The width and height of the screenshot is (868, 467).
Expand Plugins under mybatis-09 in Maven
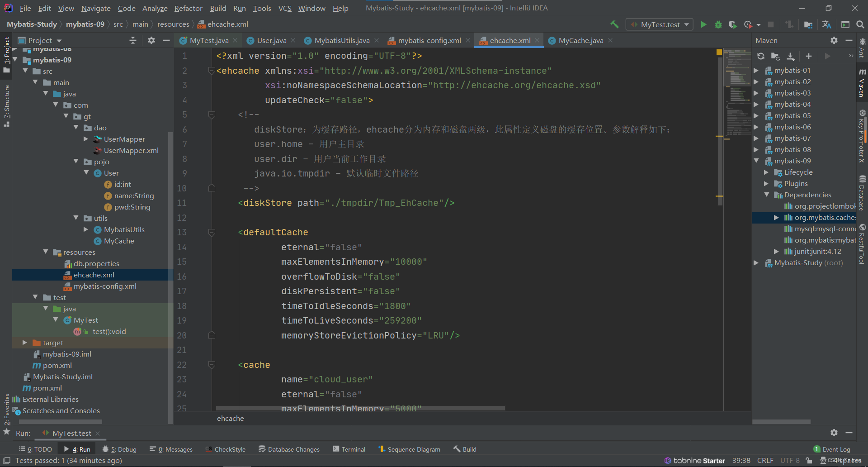[766, 183]
